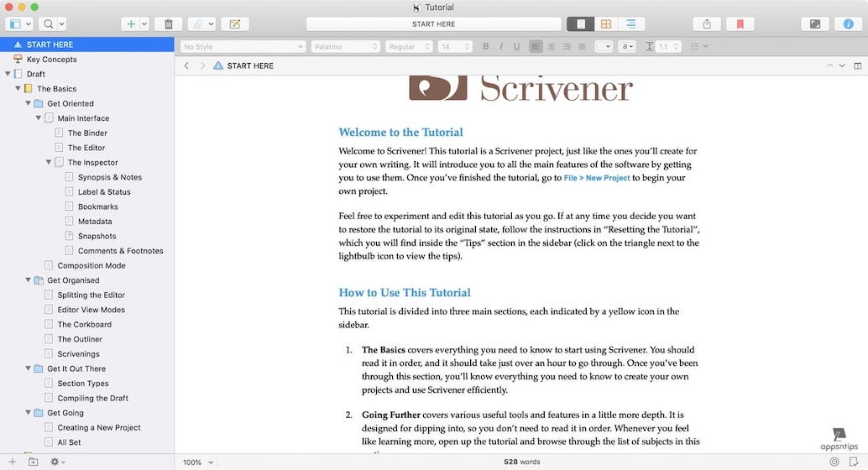
Task: Open Quick Reference compose icon
Action: pyautogui.click(x=235, y=24)
